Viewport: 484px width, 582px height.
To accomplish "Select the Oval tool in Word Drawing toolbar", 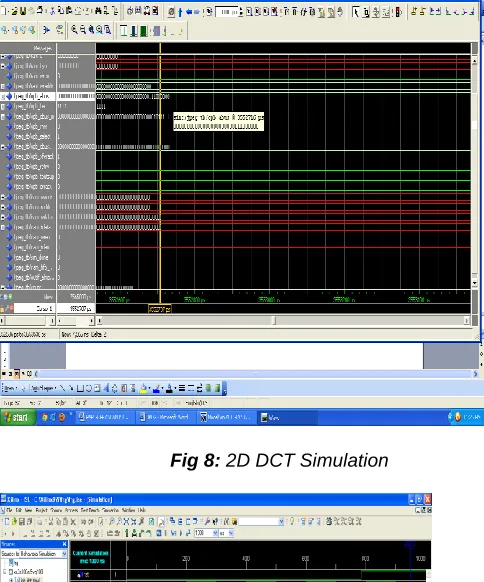I will pos(89,389).
